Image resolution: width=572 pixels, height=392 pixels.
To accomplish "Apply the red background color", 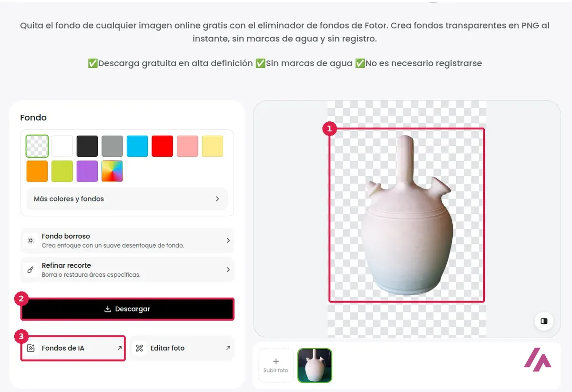I will (x=163, y=146).
